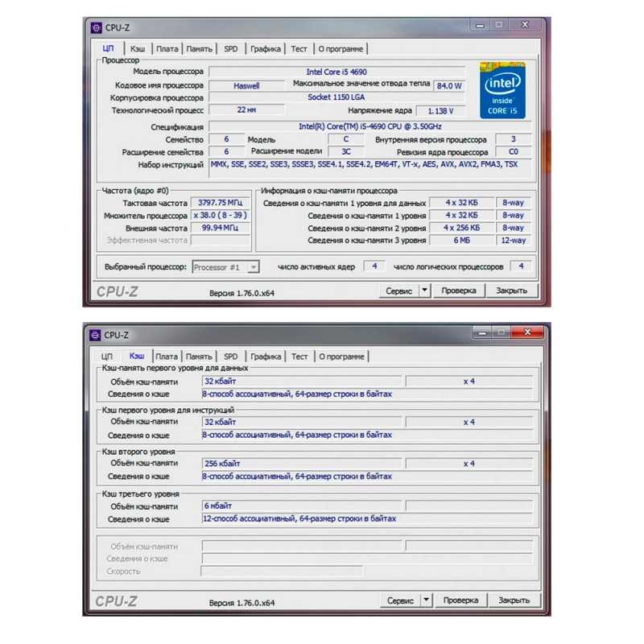Click the Проверка button in the bottom window
The width and height of the screenshot is (644, 644).
(x=460, y=601)
